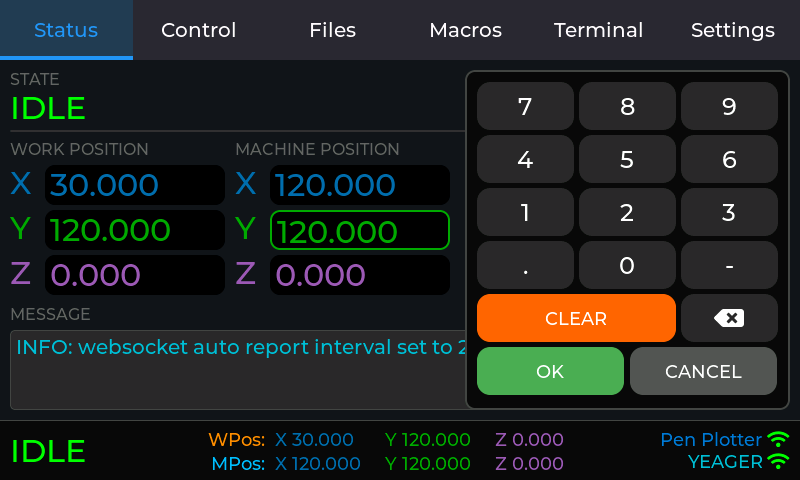Viewport: 800px width, 480px height.
Task: Switch to the Control tab
Action: [x=199, y=30]
